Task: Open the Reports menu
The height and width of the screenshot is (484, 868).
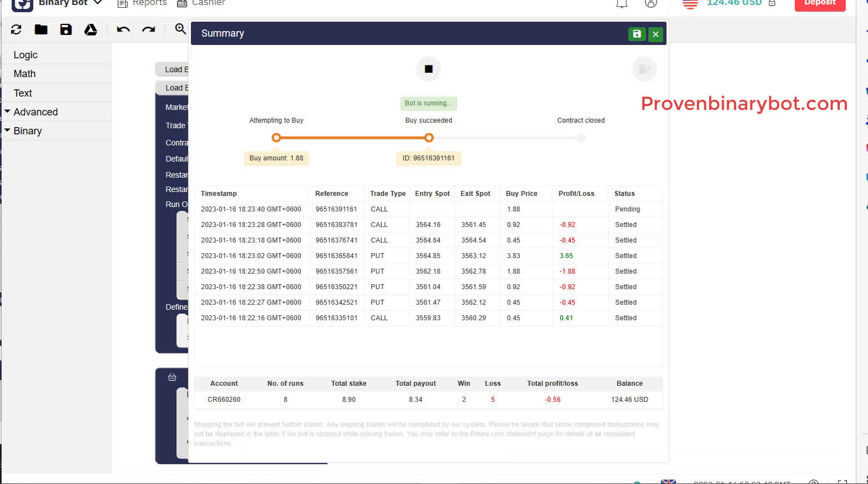Action: click(143, 3)
